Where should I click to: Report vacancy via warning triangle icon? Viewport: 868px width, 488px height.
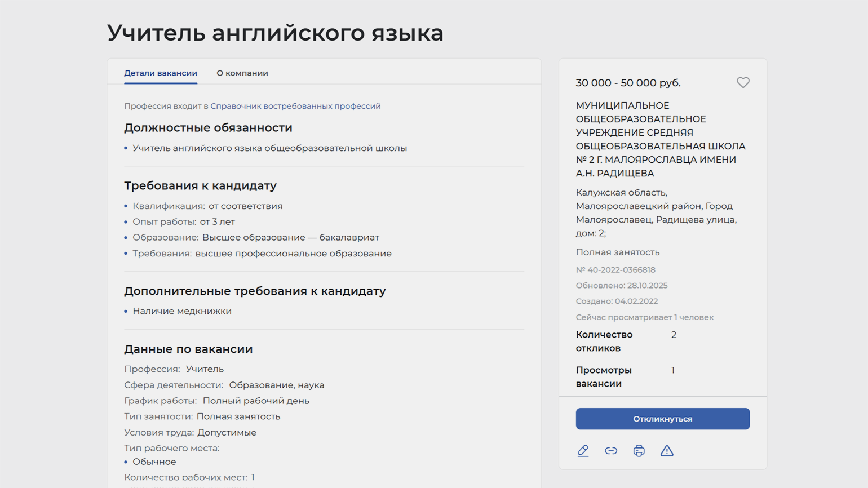[667, 451]
